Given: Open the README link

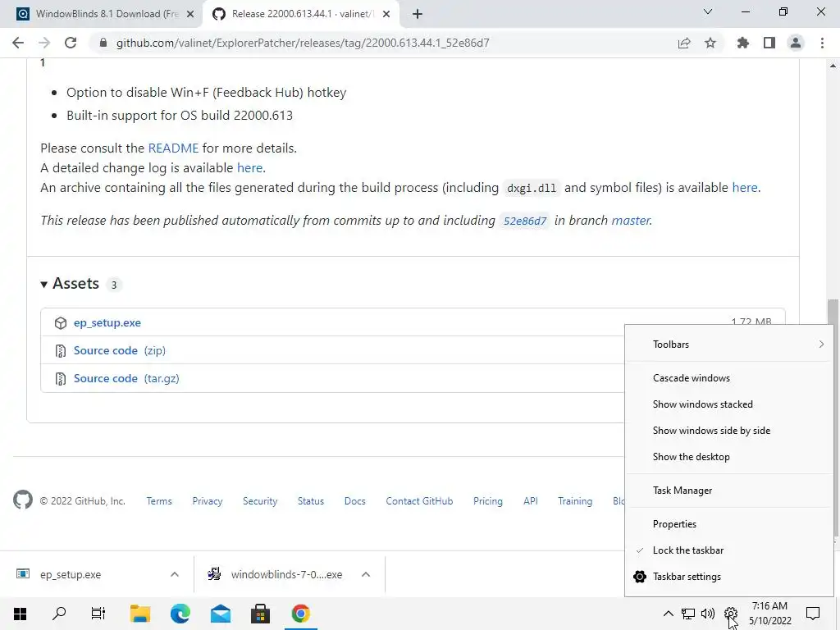Looking at the screenshot, I should click(173, 148).
